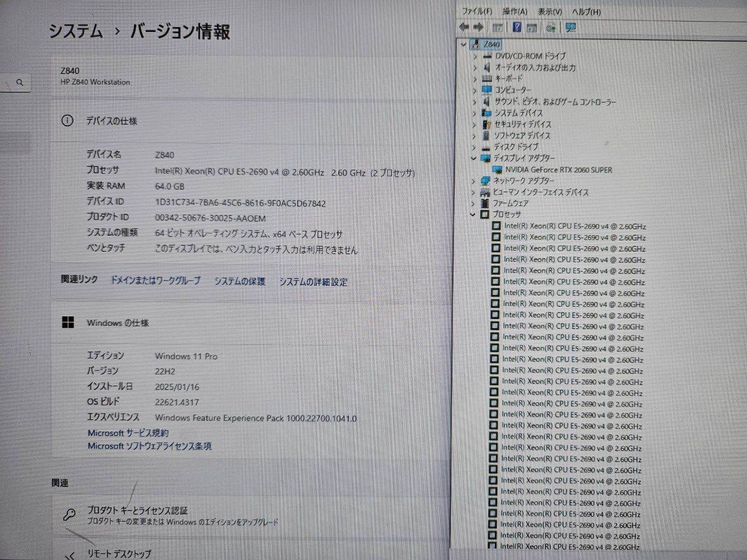The width and height of the screenshot is (747, 560).
Task: Click the OS build 22621.4317 value
Action: pos(177,402)
